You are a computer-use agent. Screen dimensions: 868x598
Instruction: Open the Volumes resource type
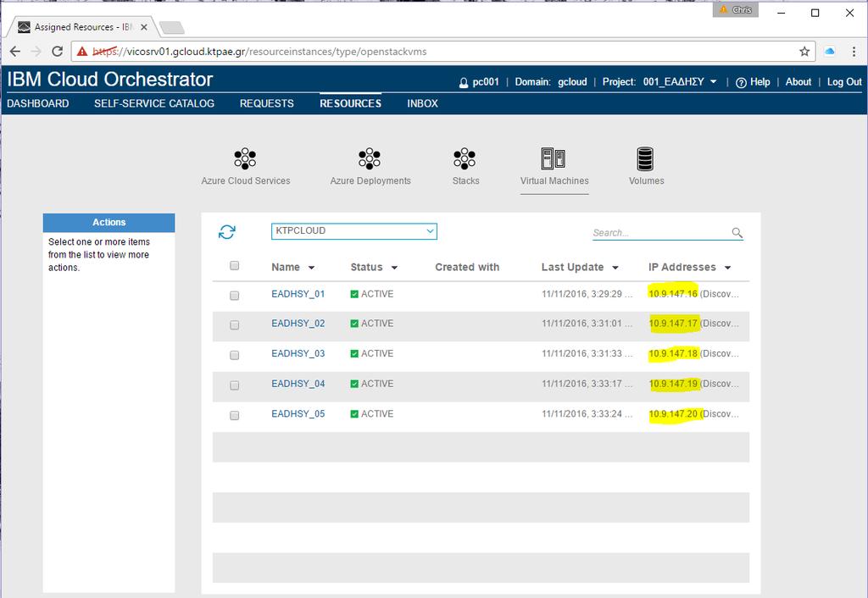(646, 166)
